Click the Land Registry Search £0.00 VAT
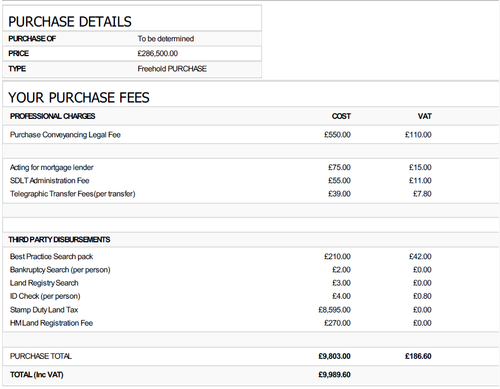Screen dimensions: 500x389 (x=422, y=283)
